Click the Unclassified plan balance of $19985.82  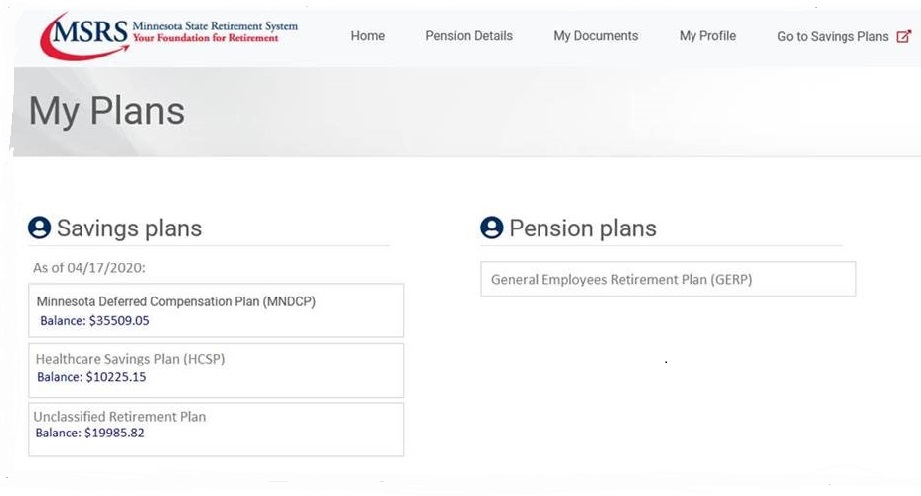tap(90, 433)
